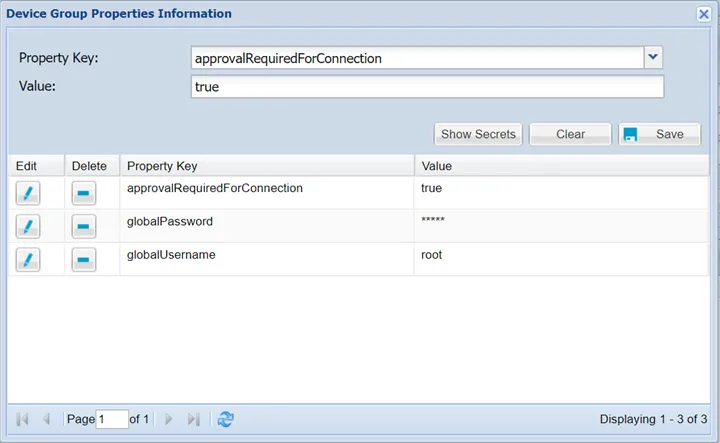Click the Edit column header
The width and height of the screenshot is (720, 443).
[36, 166]
